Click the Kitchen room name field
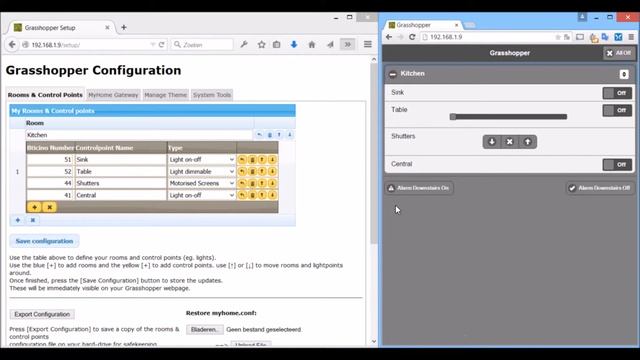The height and width of the screenshot is (360, 640). 139,135
